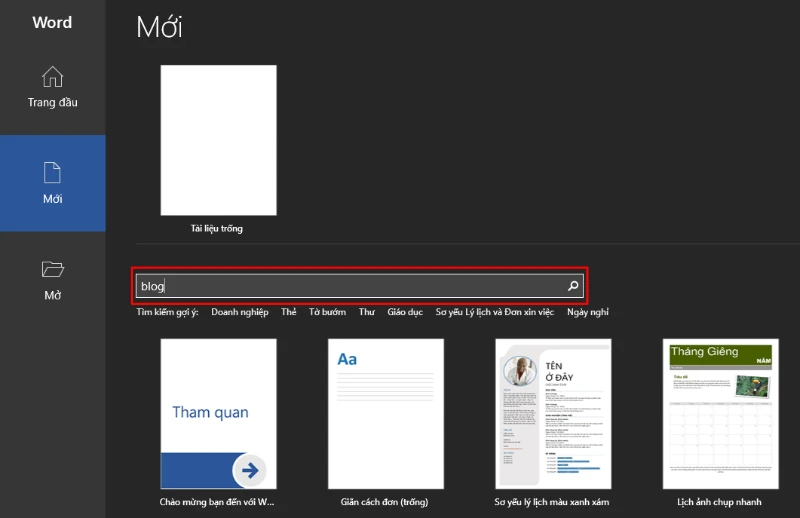The image size is (800, 518).
Task: Choose Sơ yếu Lý lịch và Đơn xin việc
Action: [x=494, y=312]
